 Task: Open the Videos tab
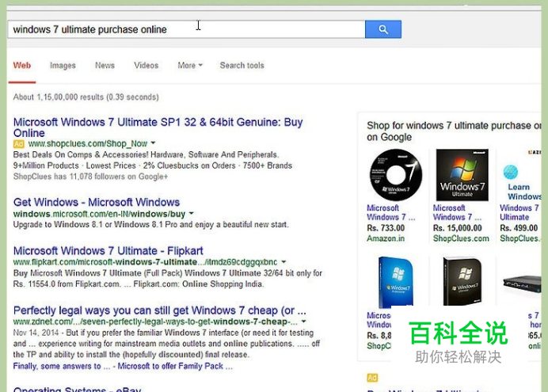[146, 65]
